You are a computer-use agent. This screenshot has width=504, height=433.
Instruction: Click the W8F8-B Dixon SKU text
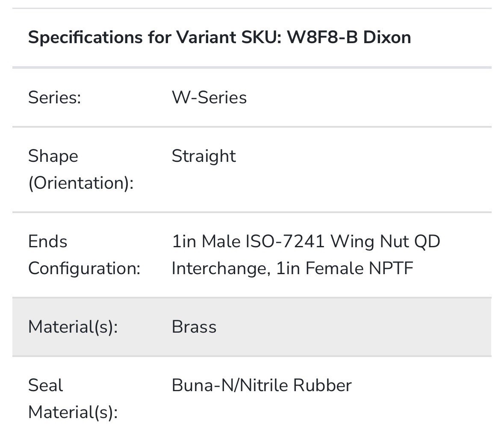click(x=349, y=37)
